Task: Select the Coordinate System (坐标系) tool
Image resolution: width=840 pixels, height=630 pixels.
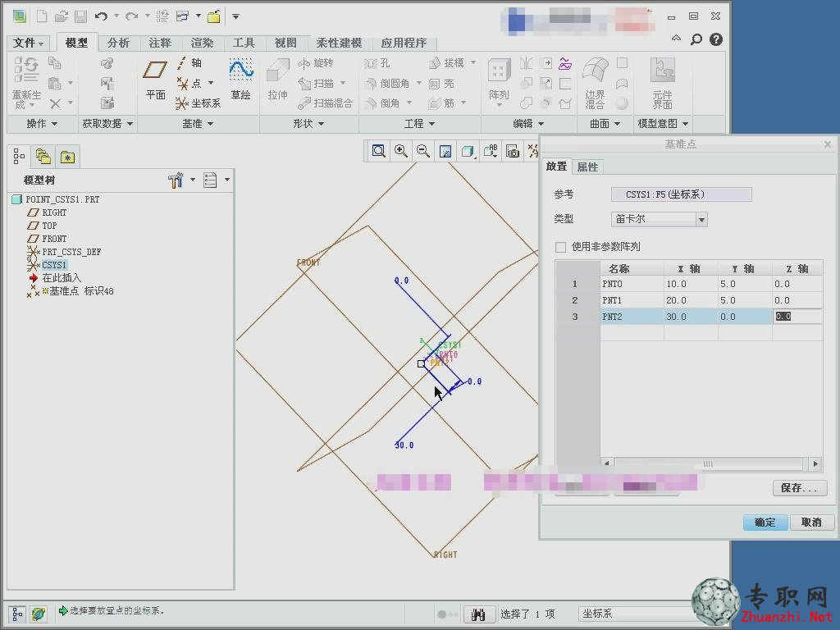Action: (199, 103)
